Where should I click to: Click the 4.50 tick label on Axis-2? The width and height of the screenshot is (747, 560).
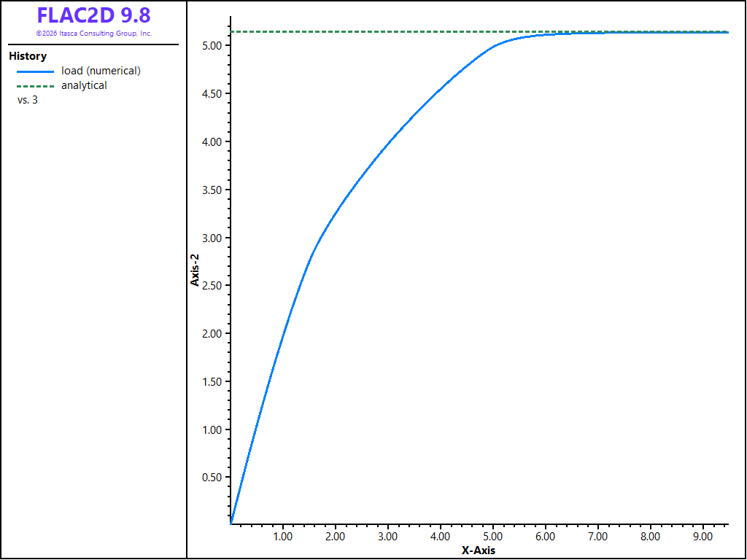coord(213,94)
